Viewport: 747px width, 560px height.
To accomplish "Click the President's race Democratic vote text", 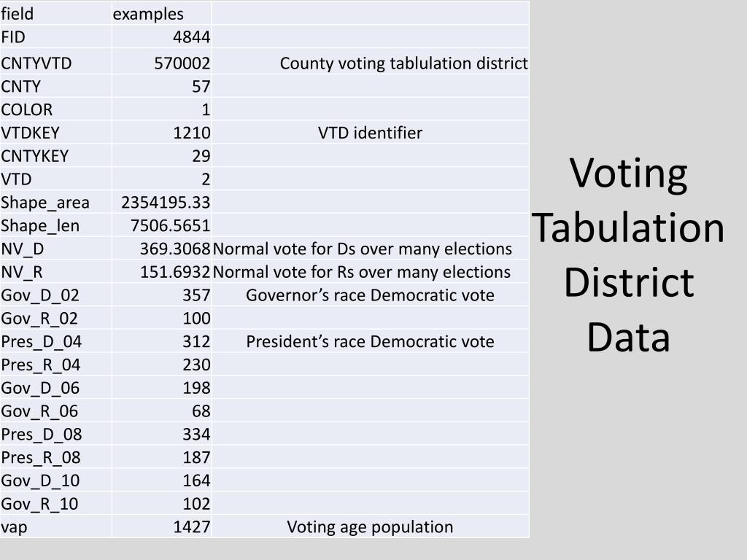I will (x=370, y=341).
